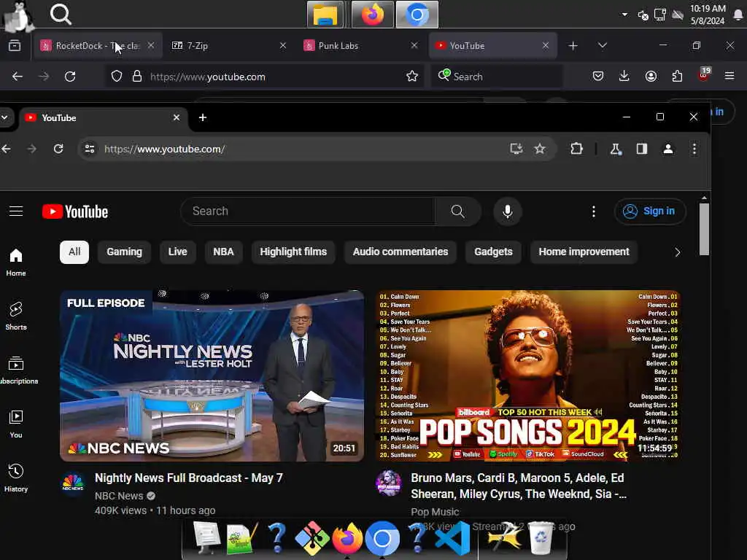
Task: Open Shorts in YouTube sidebar
Action: [x=16, y=316]
